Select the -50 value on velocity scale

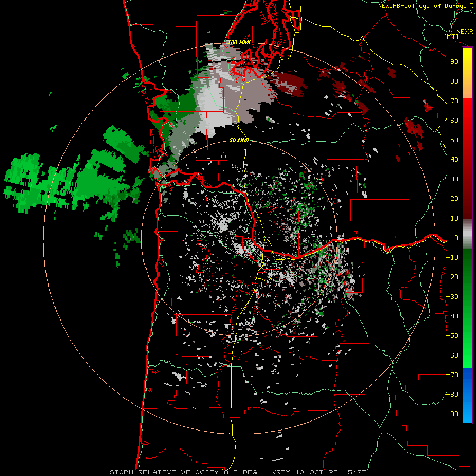pos(452,336)
